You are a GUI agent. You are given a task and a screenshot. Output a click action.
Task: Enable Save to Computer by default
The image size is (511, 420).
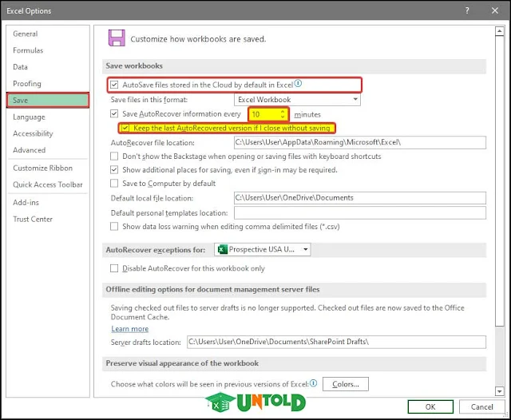114,184
